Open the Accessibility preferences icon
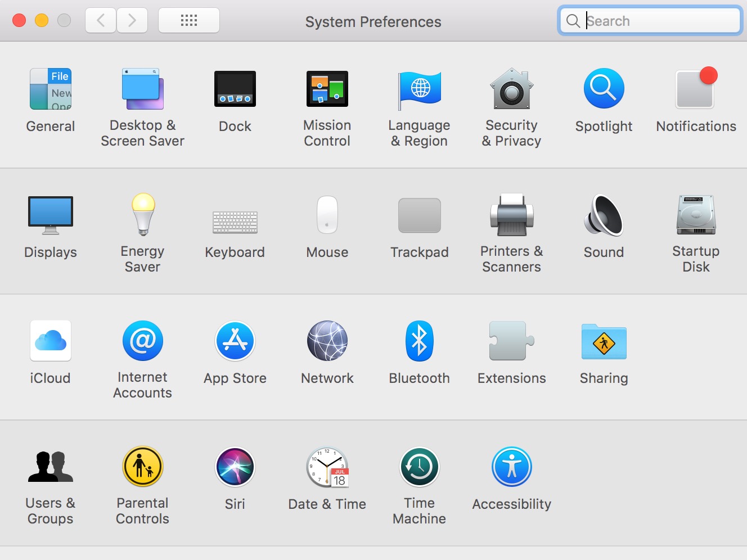The width and height of the screenshot is (747, 560). [x=512, y=467]
